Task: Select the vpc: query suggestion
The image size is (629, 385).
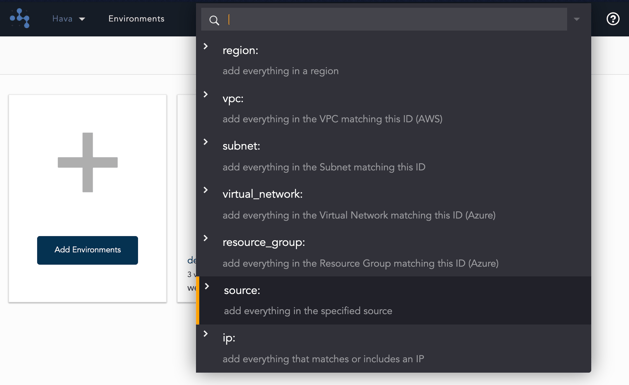Action: pyautogui.click(x=394, y=108)
